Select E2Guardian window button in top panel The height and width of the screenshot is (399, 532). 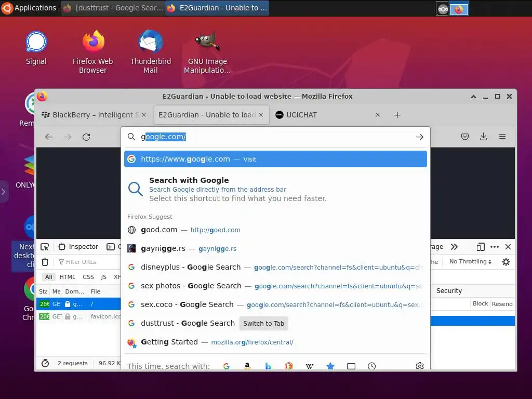click(x=217, y=8)
